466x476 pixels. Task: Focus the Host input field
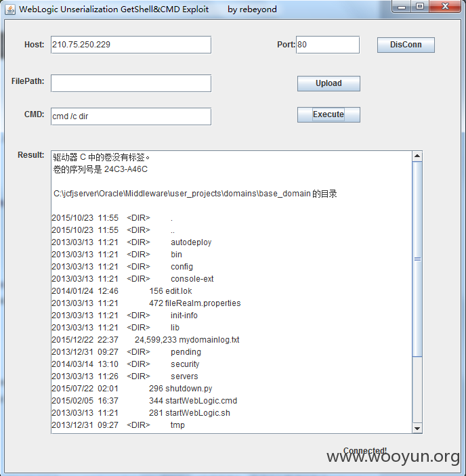coord(131,45)
